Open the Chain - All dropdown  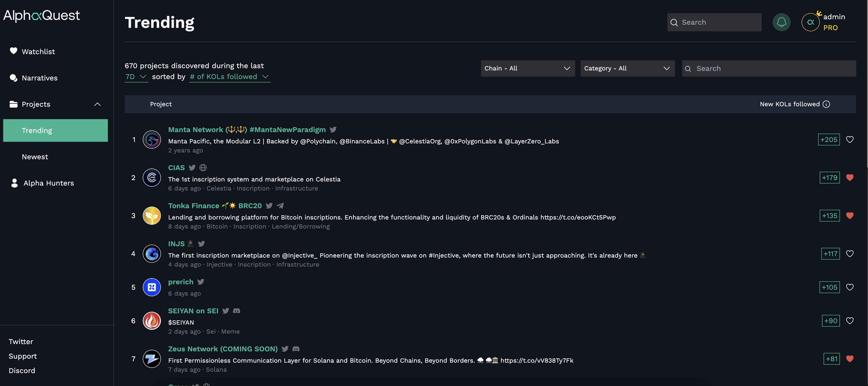527,68
